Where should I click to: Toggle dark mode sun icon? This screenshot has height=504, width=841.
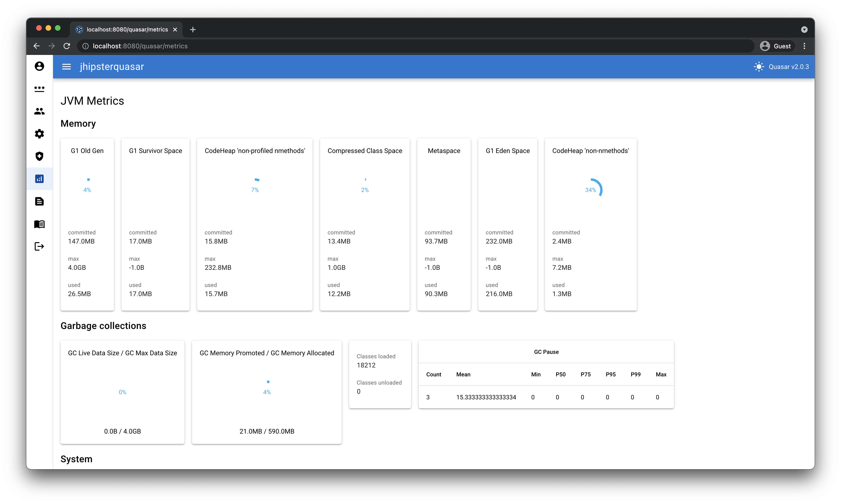(x=759, y=67)
